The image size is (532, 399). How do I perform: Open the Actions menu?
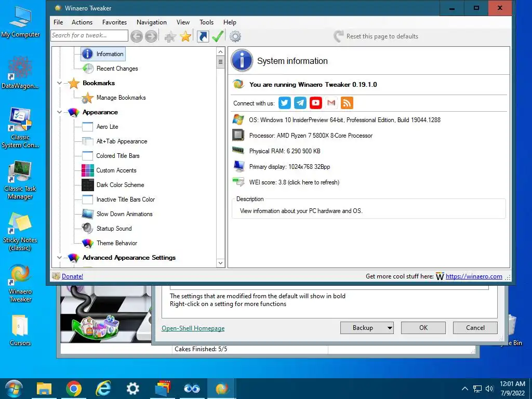click(x=82, y=22)
